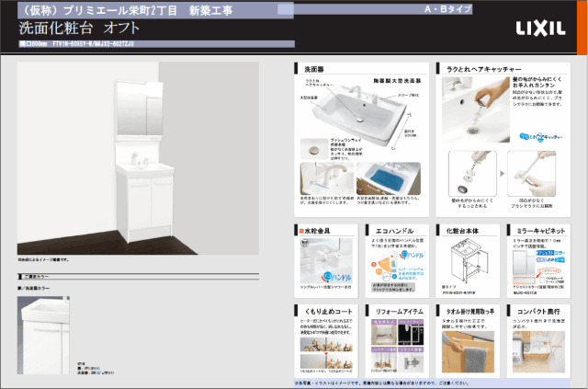
Task: Click the エコハンドル logo on the faucet photo
Action: (336, 277)
